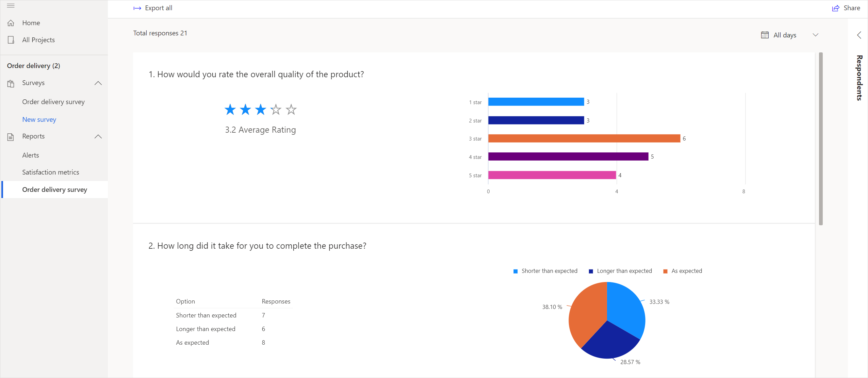Collapse the Surveys section in sidebar

point(98,83)
